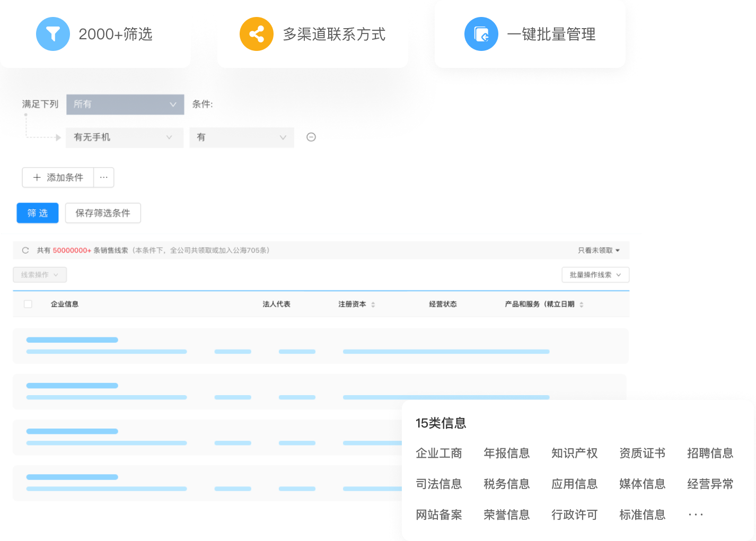Click the orange share icon for 多渠道联系方式
This screenshot has width=756, height=541.
pos(257,33)
